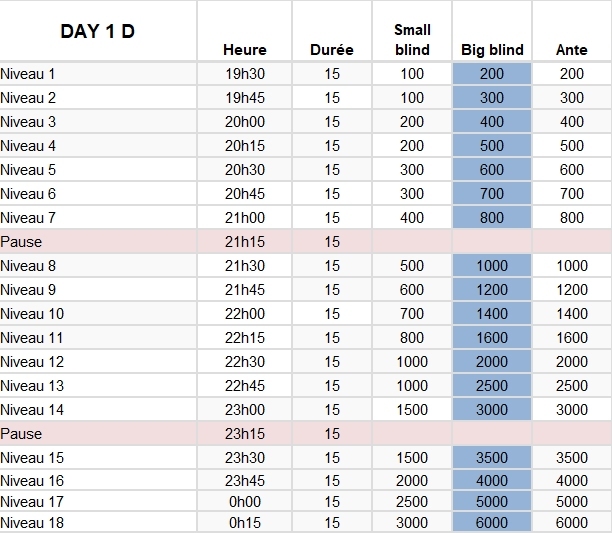Click the first Pause row label
This screenshot has width=612, height=533.
point(21,242)
